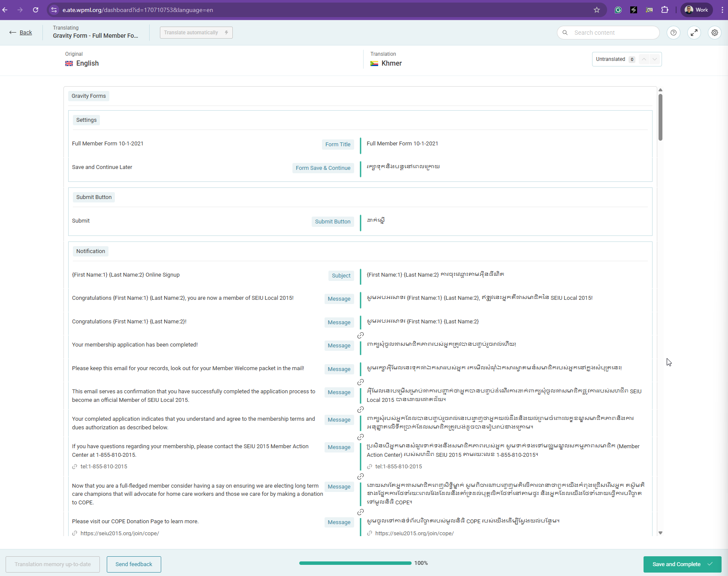
Task: Click the Translate automatically button
Action: click(x=196, y=33)
